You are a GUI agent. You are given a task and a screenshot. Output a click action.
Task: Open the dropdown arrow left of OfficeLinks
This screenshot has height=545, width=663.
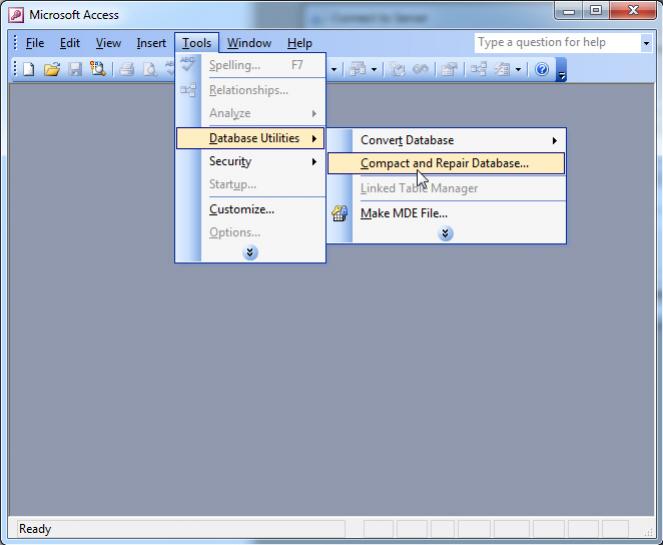334,69
